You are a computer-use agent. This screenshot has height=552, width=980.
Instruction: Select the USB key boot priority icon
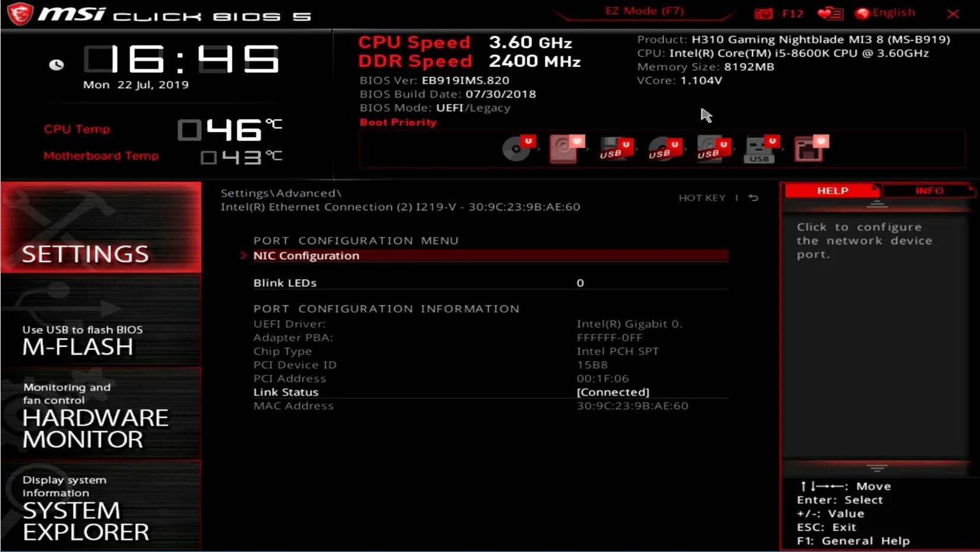click(762, 149)
